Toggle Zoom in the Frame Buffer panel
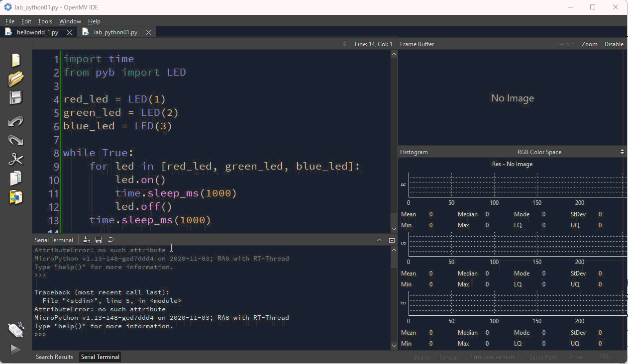Viewport: 628px width, 364px height. [589, 44]
